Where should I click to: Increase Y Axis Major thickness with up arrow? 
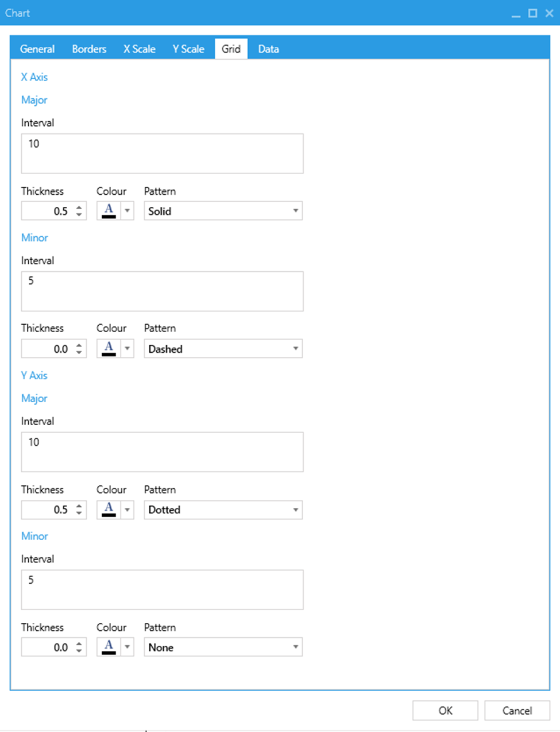coord(79,506)
